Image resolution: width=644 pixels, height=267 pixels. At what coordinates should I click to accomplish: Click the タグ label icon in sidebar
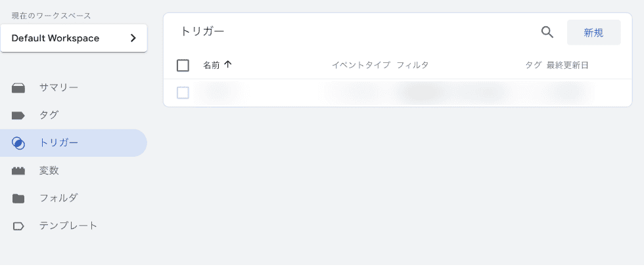18,115
